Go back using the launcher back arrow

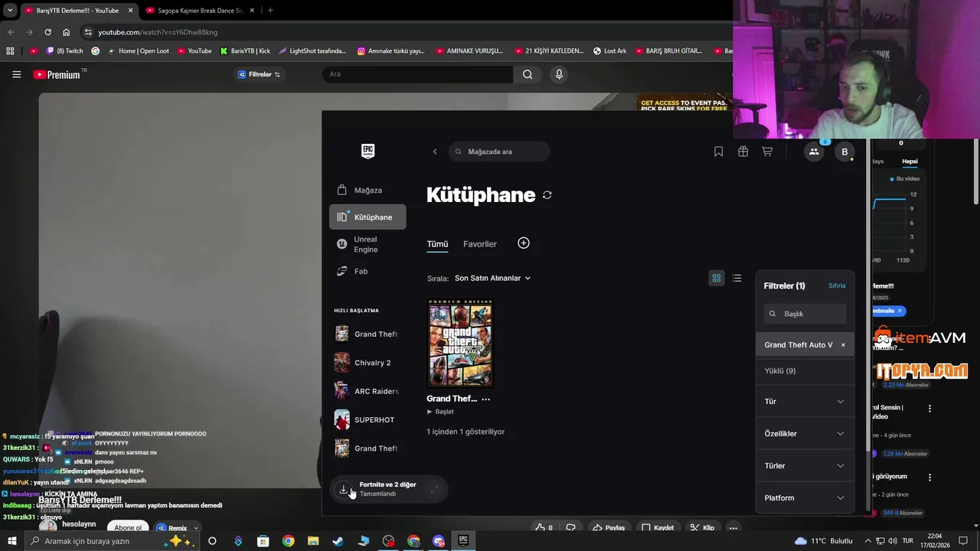(x=435, y=152)
